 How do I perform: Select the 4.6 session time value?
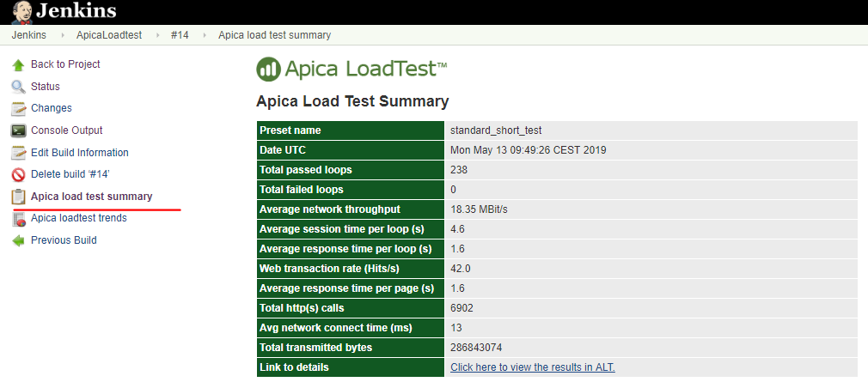pos(457,229)
